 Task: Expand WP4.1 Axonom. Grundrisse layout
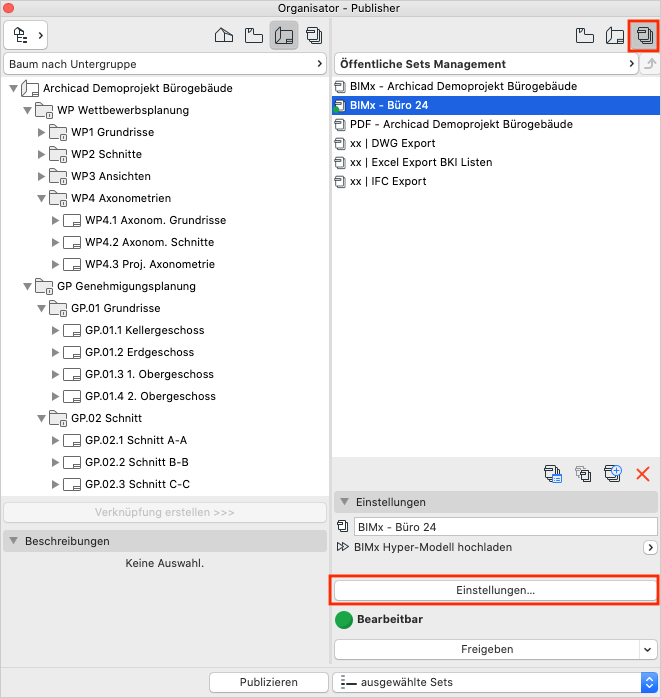pos(55,220)
